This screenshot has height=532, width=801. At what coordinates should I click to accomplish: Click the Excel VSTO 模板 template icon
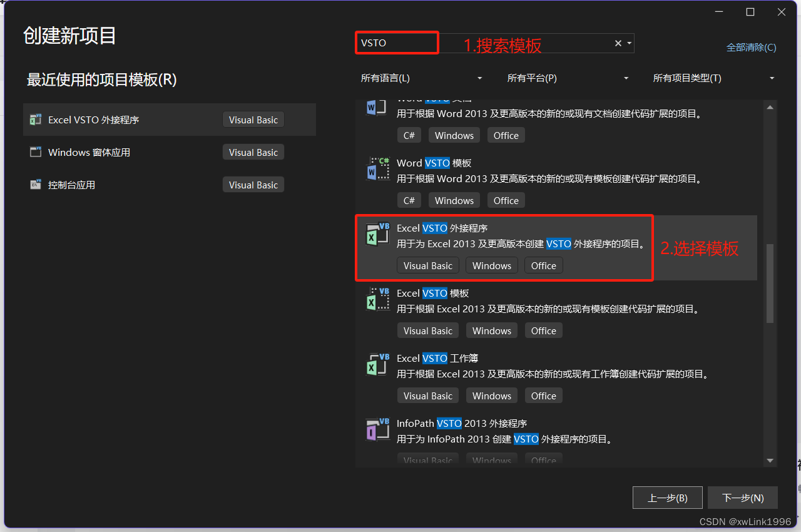coord(377,299)
